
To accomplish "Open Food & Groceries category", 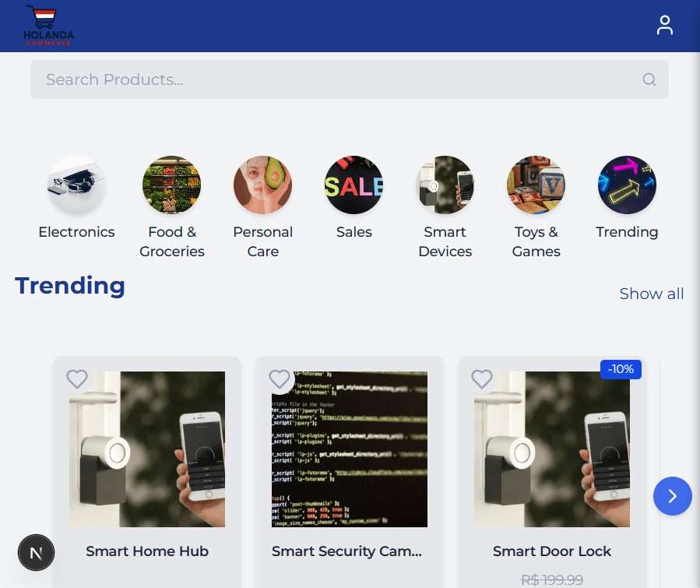I will pyautogui.click(x=172, y=185).
